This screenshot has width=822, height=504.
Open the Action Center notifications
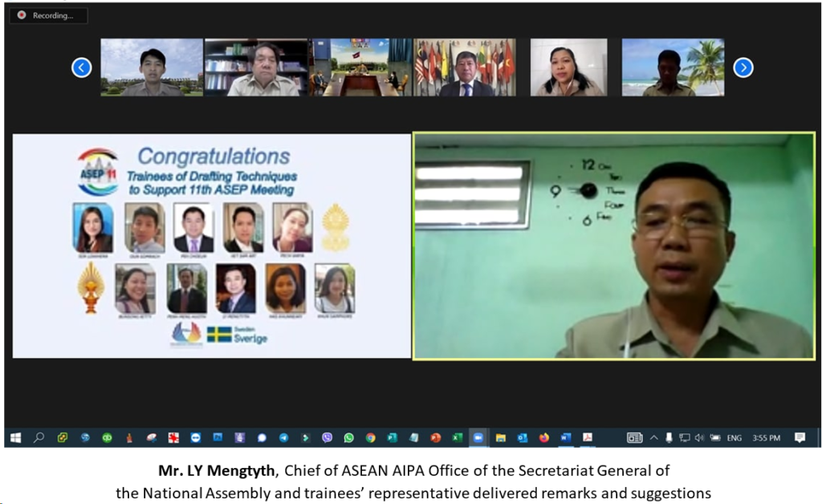tap(800, 437)
